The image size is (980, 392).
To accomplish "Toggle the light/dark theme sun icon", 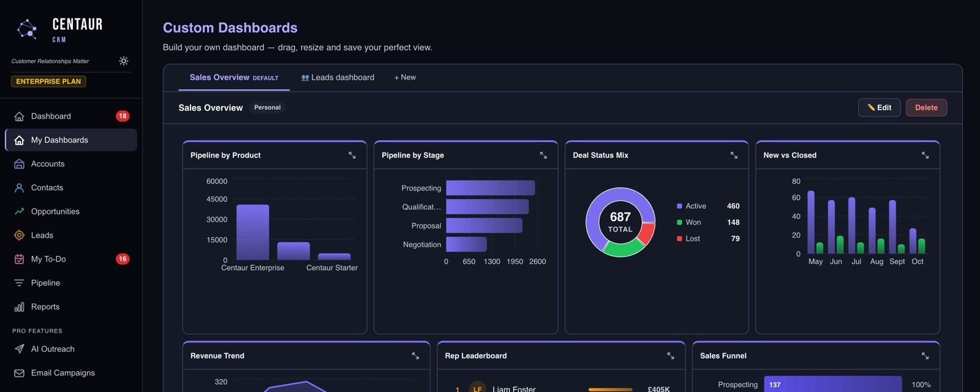I will click(124, 61).
